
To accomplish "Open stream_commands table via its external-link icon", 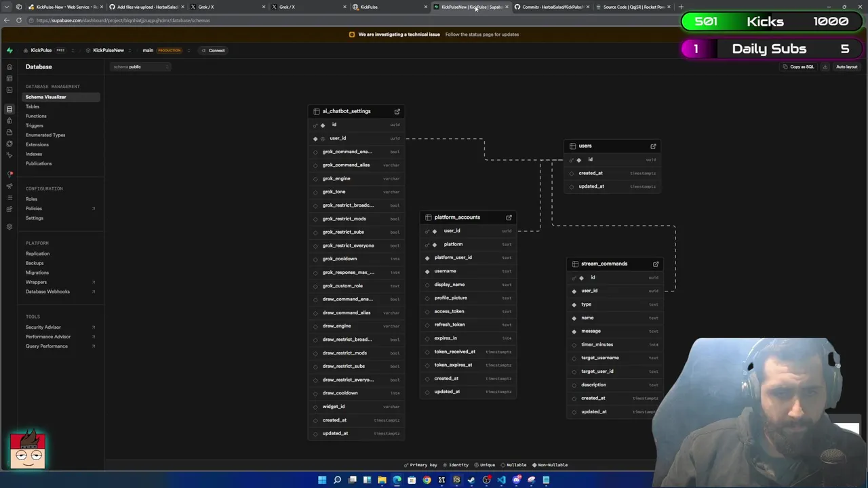I will point(656,264).
